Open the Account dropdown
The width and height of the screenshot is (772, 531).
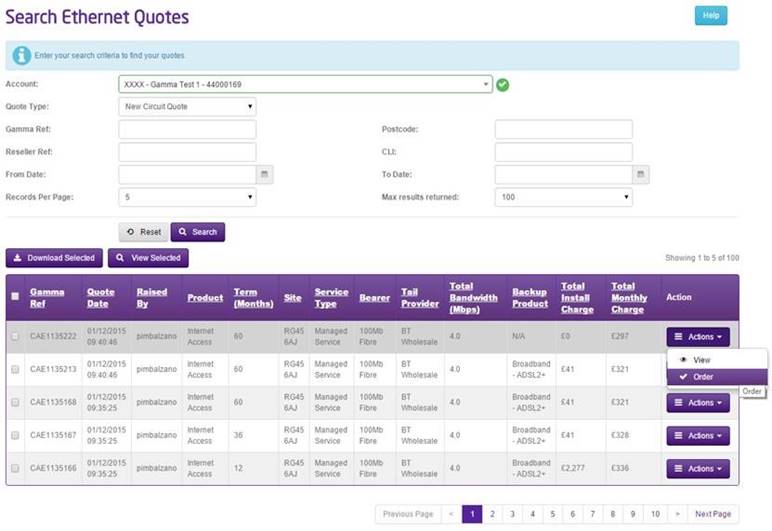coord(305,84)
